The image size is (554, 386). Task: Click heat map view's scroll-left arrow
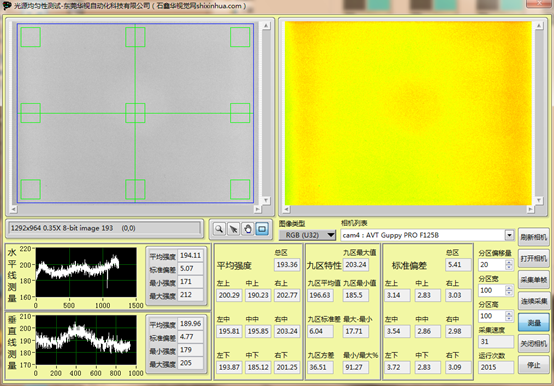pyautogui.click(x=286, y=209)
